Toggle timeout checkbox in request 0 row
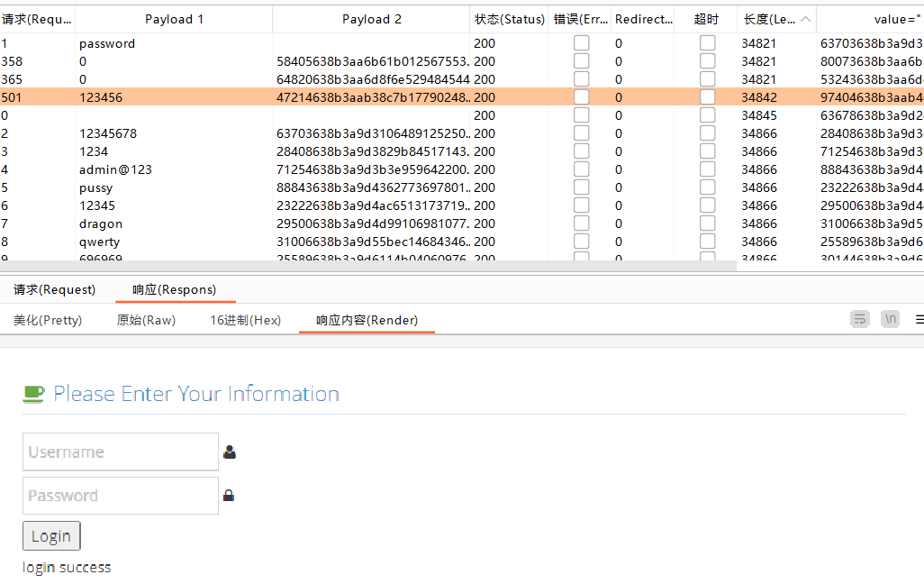 point(708,115)
